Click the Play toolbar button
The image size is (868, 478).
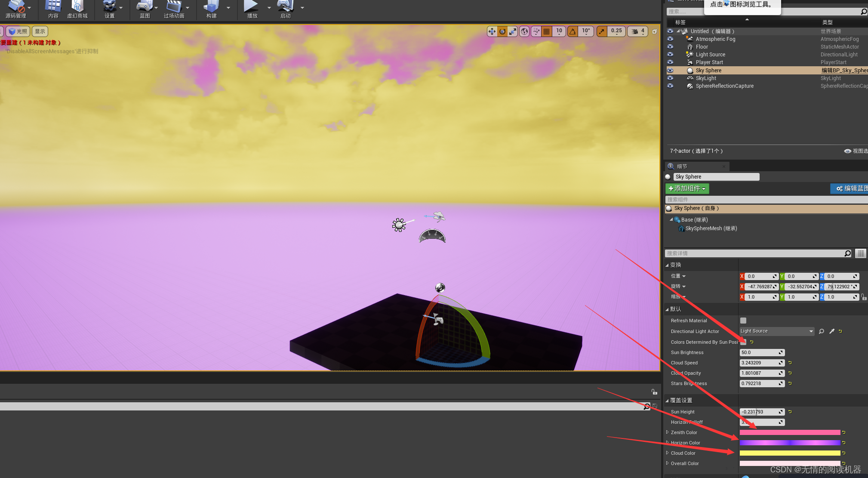pyautogui.click(x=252, y=9)
